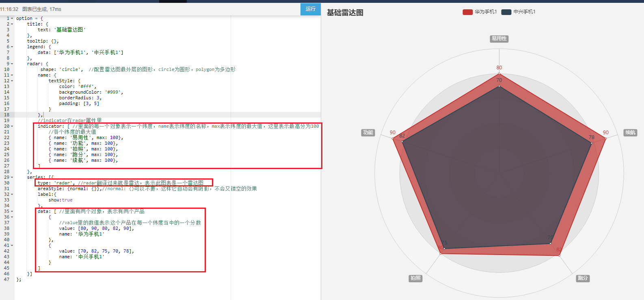The image size is (644, 300).
Task: Click the data point labeled 78 near 续航
Action: (592, 143)
